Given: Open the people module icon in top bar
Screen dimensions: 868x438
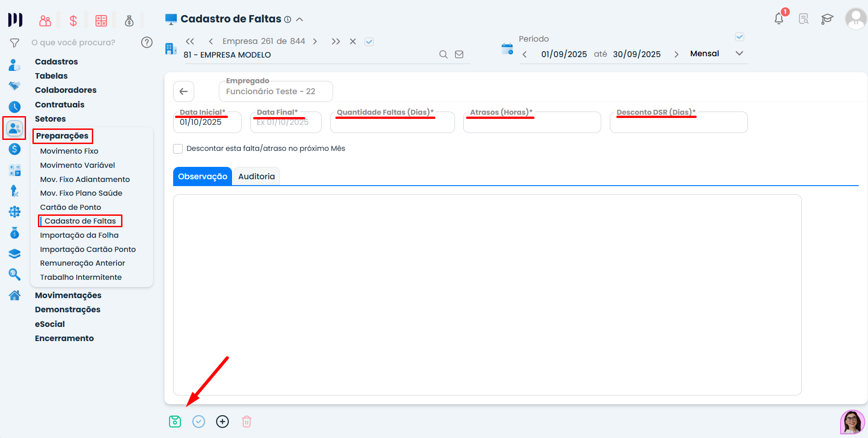Looking at the screenshot, I should point(45,21).
